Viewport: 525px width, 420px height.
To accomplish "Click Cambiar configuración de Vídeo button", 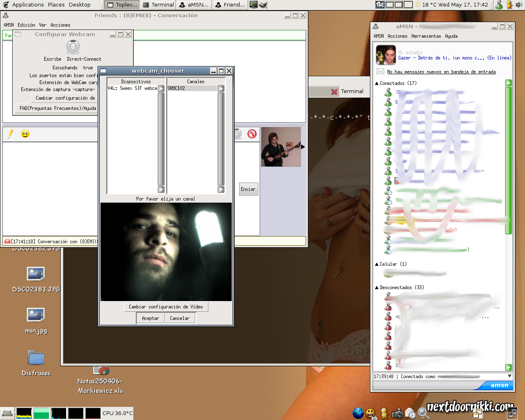I will pos(166,307).
